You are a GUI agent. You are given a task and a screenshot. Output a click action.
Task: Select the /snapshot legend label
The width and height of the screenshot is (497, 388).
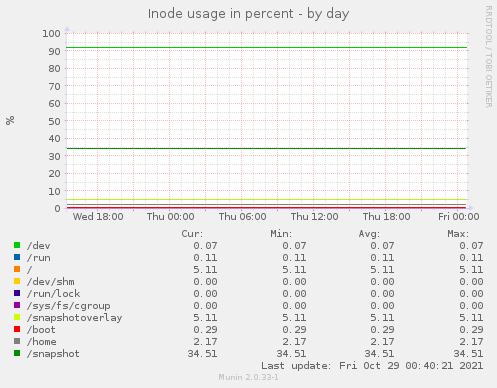(53, 354)
